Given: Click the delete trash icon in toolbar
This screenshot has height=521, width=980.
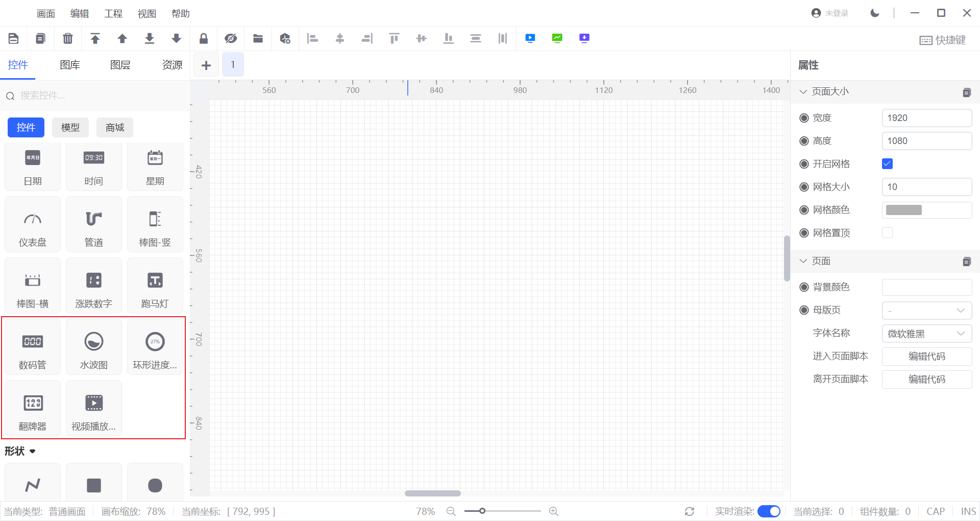Looking at the screenshot, I should [67, 38].
